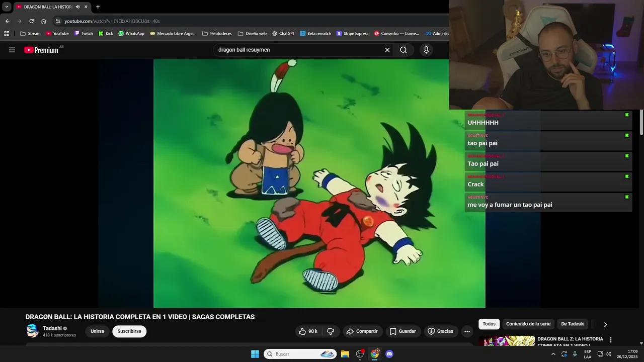The width and height of the screenshot is (644, 362).
Task: Open the Windows Start menu
Action: 255,354
